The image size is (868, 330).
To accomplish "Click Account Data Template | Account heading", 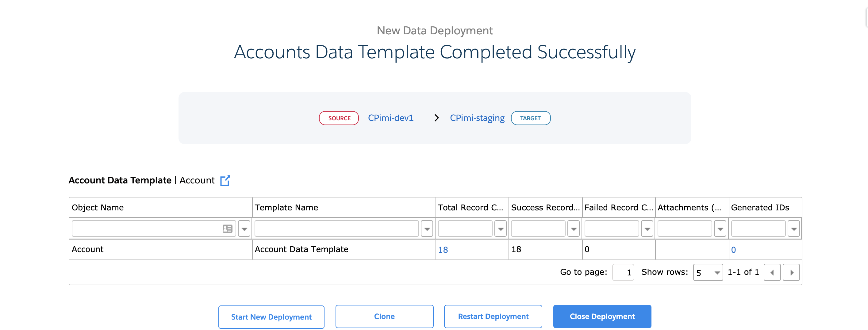I will [x=141, y=181].
